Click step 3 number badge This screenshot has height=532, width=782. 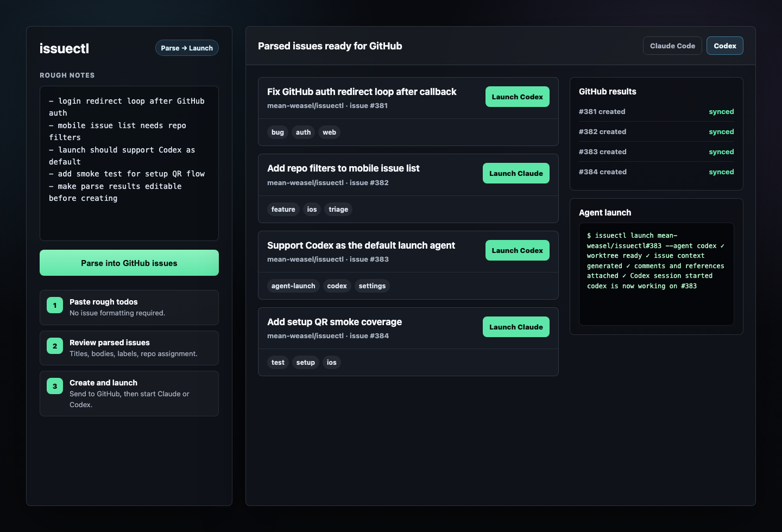(55, 386)
